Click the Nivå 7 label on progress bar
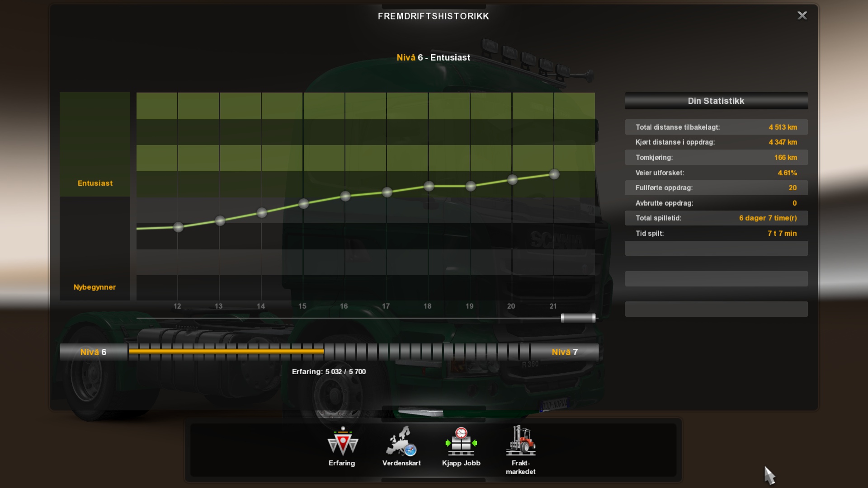The height and width of the screenshot is (488, 868). [565, 352]
